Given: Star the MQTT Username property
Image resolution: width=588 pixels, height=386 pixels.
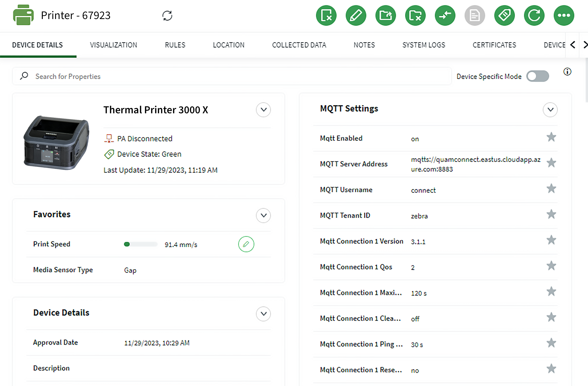Looking at the screenshot, I should pyautogui.click(x=551, y=189).
